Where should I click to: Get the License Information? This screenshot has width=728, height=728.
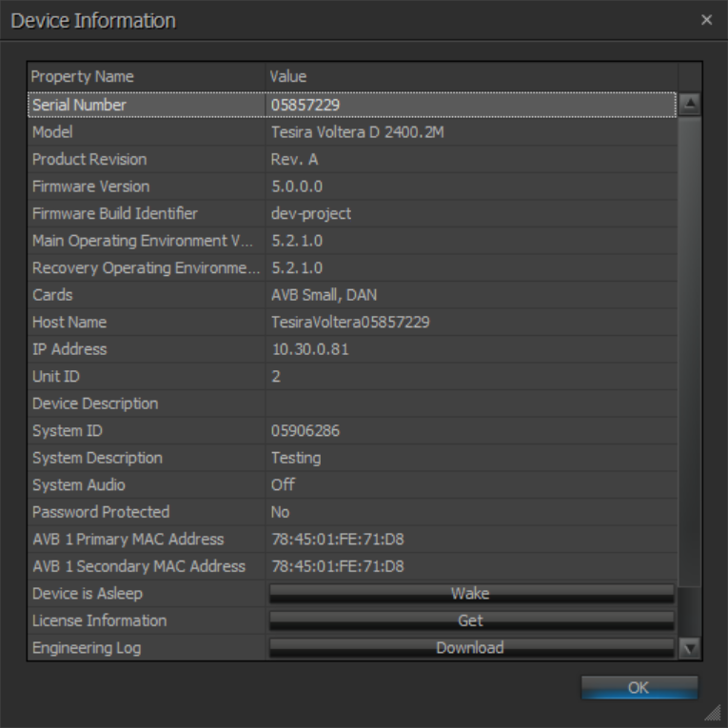point(471,620)
